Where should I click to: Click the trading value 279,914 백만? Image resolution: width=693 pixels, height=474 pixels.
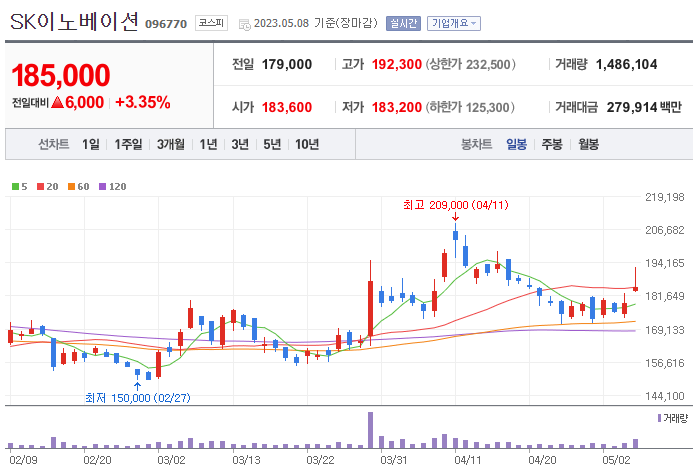click(x=644, y=107)
